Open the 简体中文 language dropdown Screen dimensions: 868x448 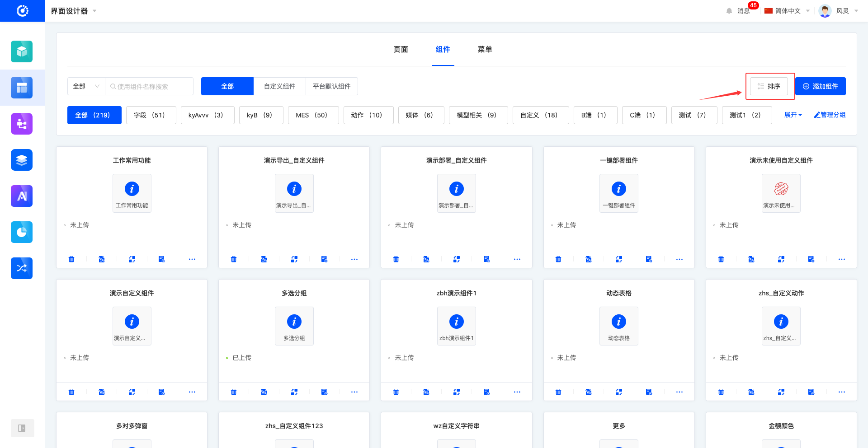click(787, 11)
